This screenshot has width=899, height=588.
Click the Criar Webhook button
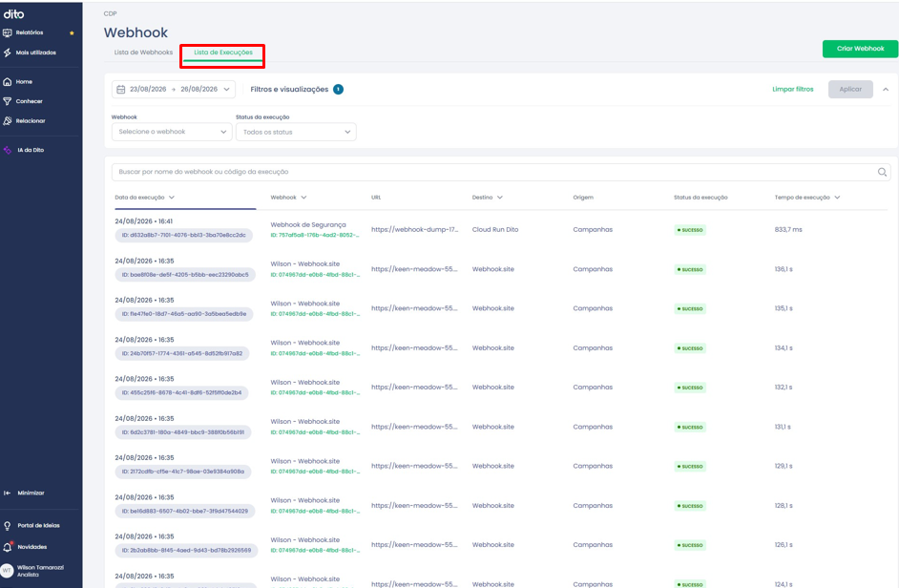[x=860, y=49]
